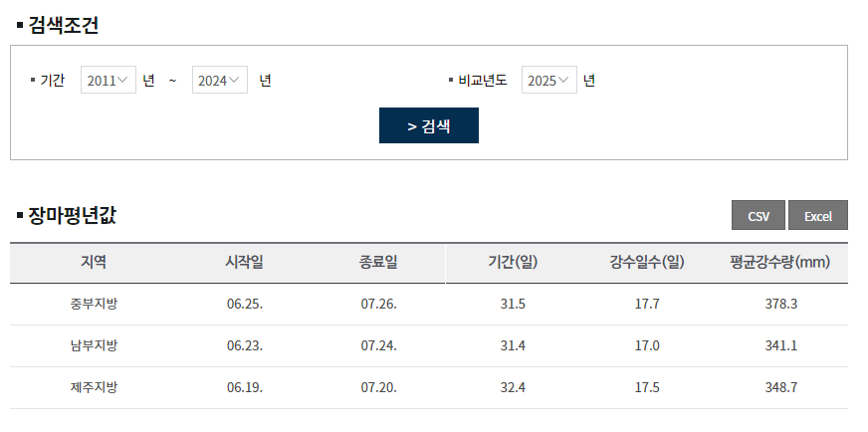Click the 341.1 rainfall value
The image size is (868, 432).
point(781,345)
